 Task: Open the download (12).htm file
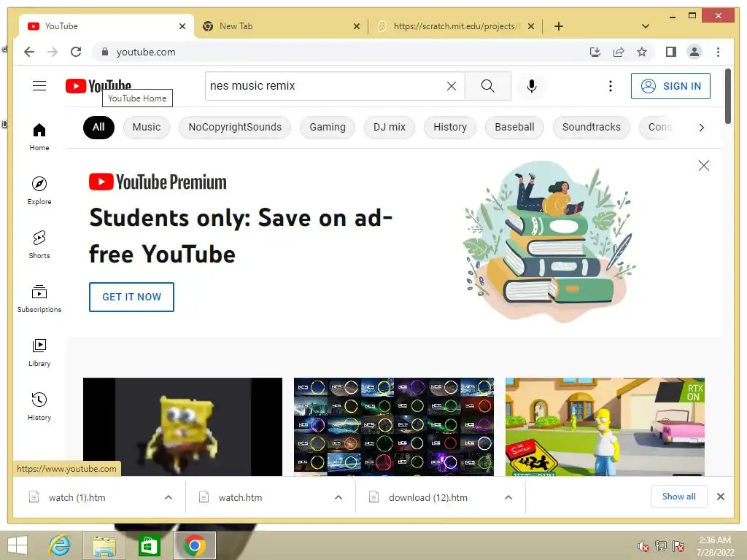(427, 497)
